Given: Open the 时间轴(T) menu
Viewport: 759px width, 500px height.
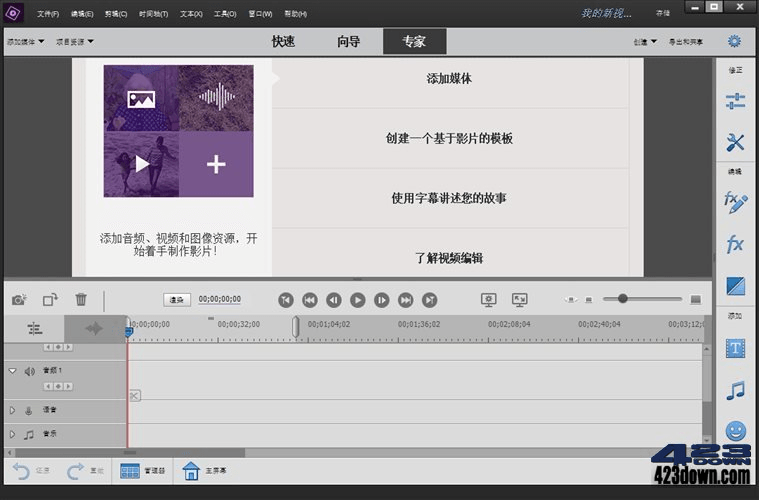Looking at the screenshot, I should (x=153, y=14).
